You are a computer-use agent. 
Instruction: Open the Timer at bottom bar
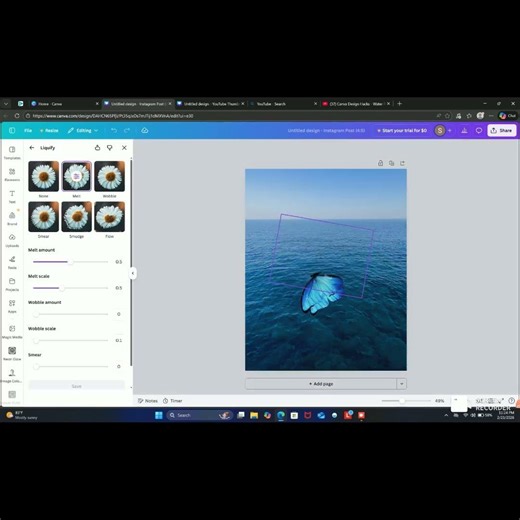[x=172, y=401]
